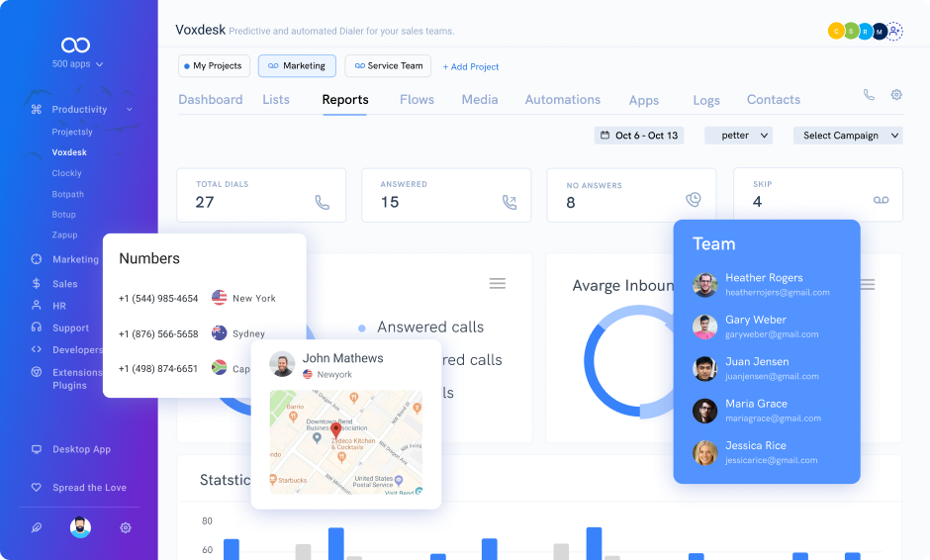The image size is (930, 560).
Task: Click the 500 apps infinity logo
Action: [x=75, y=46]
